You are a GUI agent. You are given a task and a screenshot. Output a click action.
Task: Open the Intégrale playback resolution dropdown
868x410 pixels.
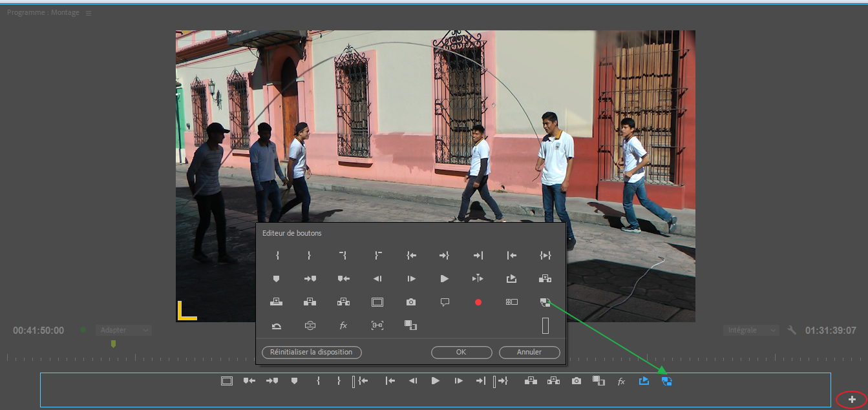pos(751,331)
